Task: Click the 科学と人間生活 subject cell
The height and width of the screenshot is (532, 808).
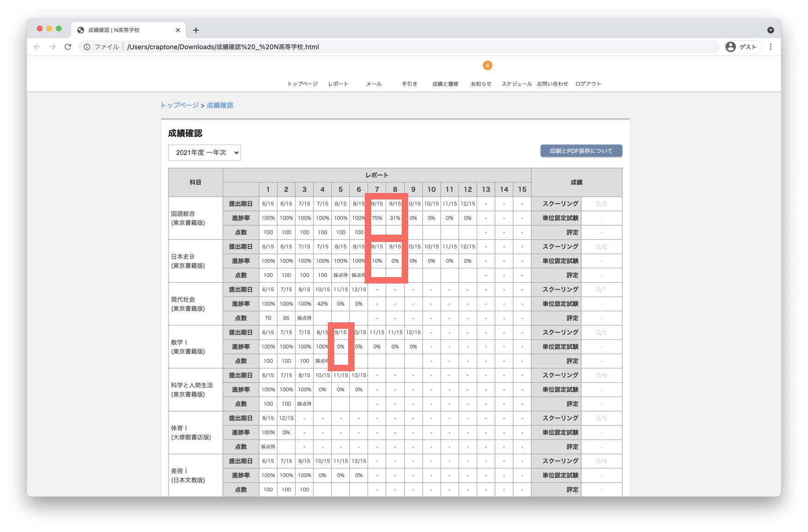Action: pos(195,390)
